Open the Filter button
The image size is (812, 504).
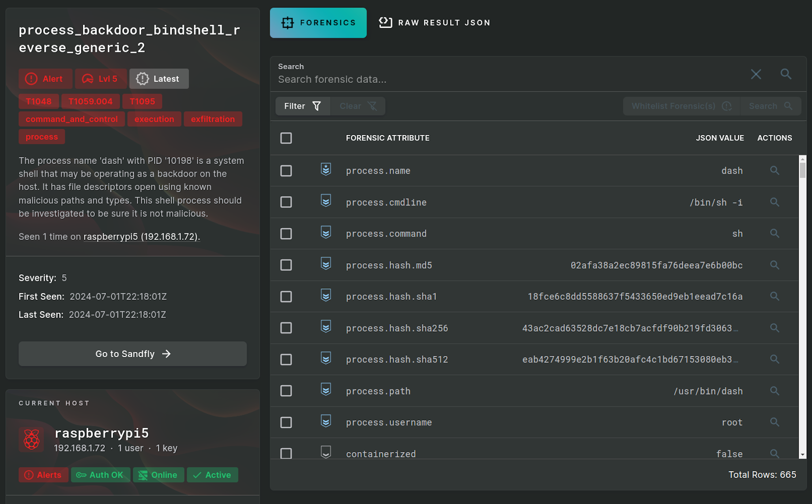point(303,106)
